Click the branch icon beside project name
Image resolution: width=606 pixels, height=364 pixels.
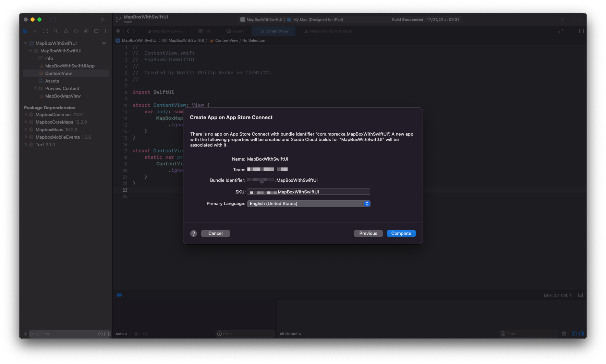pyautogui.click(x=118, y=20)
